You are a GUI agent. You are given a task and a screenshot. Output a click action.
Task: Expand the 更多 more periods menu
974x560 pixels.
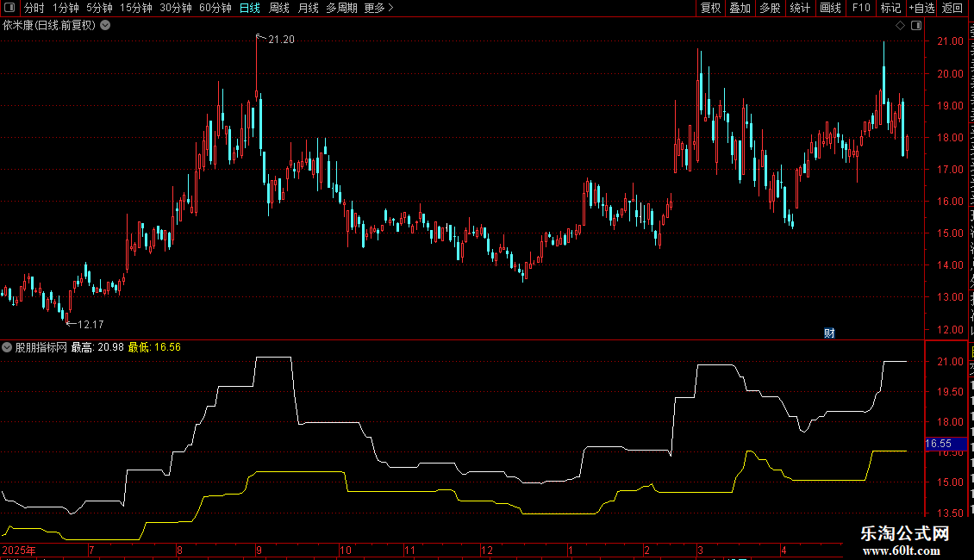pos(379,8)
